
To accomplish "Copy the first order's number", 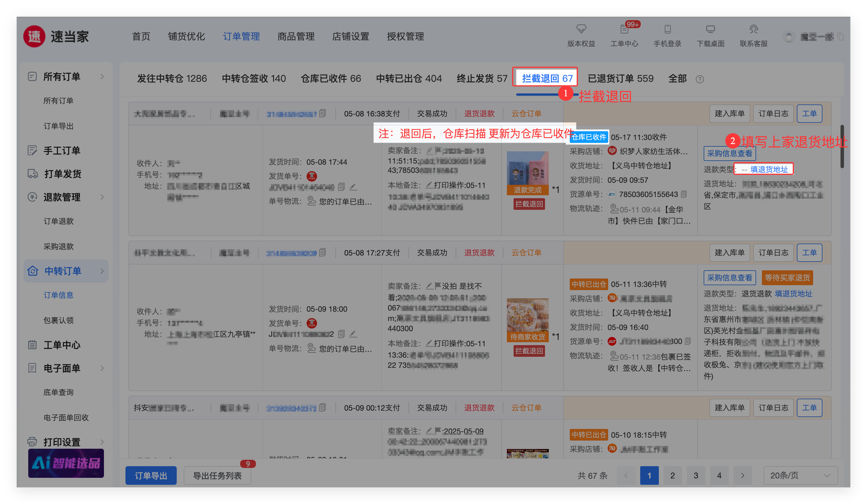I will tap(322, 113).
